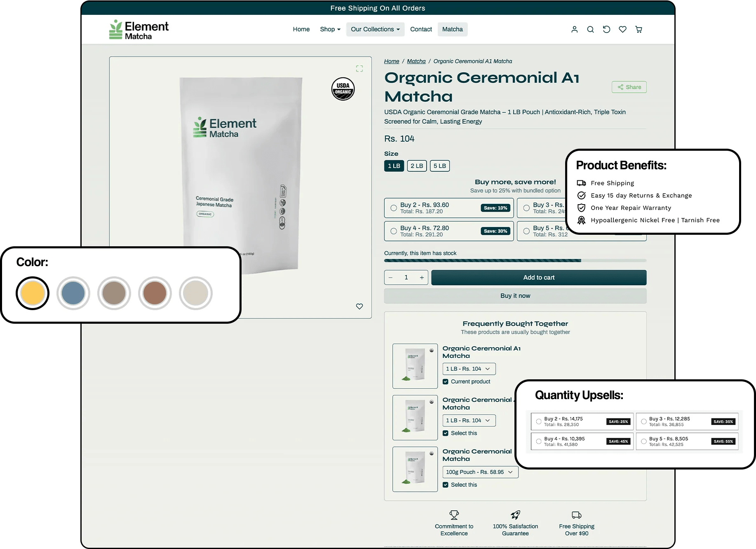Open the user account icon
This screenshot has width=756, height=549.
(574, 29)
